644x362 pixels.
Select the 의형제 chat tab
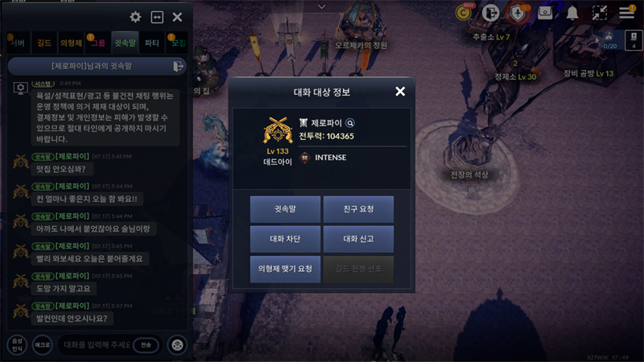[71, 43]
